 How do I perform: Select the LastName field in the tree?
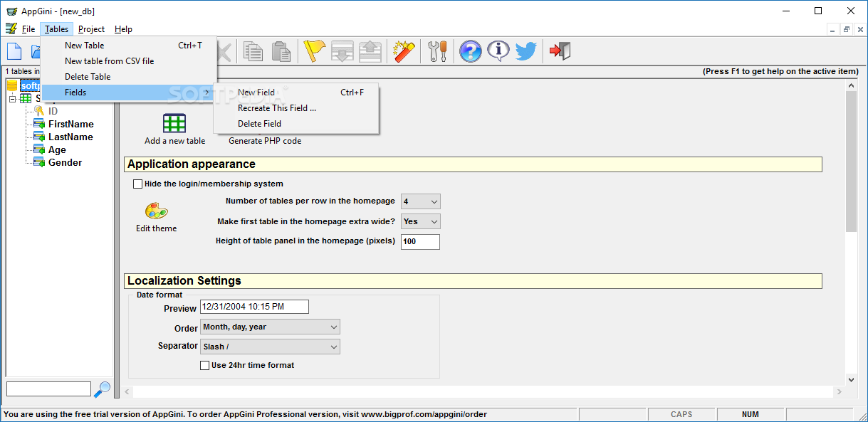click(70, 137)
